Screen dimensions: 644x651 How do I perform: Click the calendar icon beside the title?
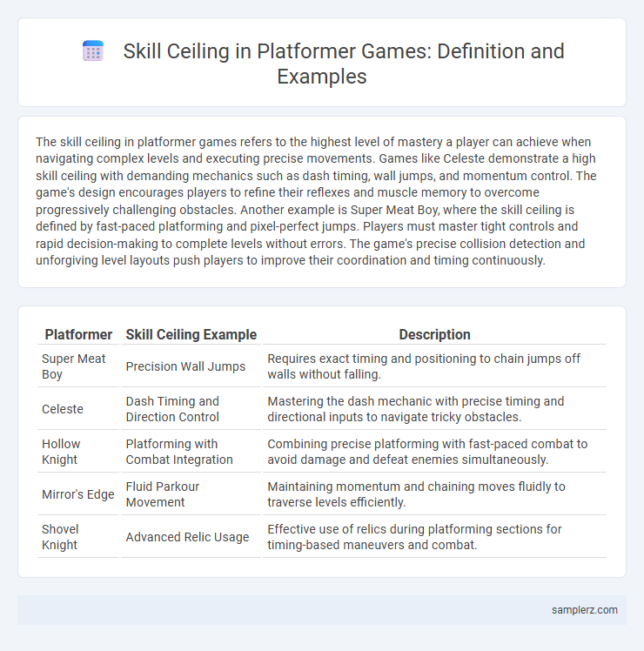point(93,51)
